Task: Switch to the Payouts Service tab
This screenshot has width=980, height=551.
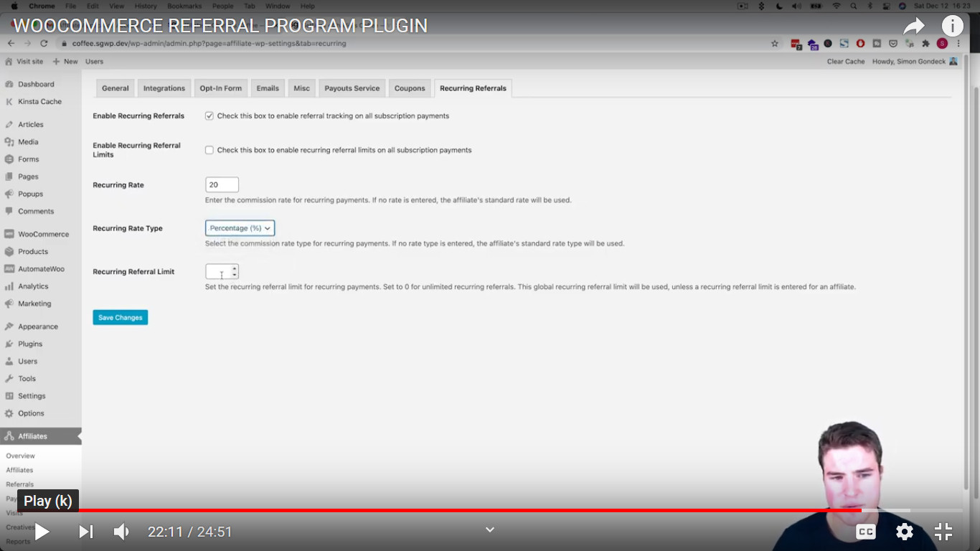Action: click(x=352, y=88)
